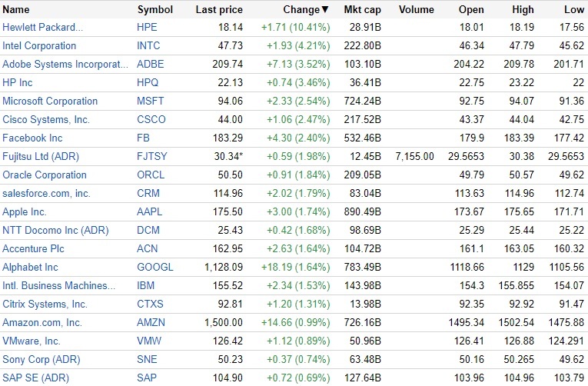Open the GOOGL ticker link
Image resolution: width=588 pixels, height=386 pixels.
154,268
